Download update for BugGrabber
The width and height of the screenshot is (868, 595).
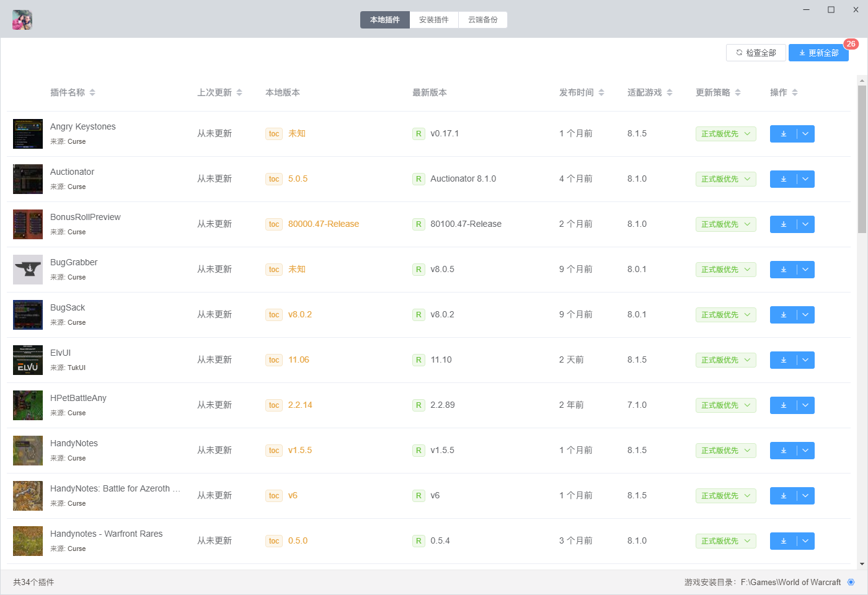coord(783,270)
